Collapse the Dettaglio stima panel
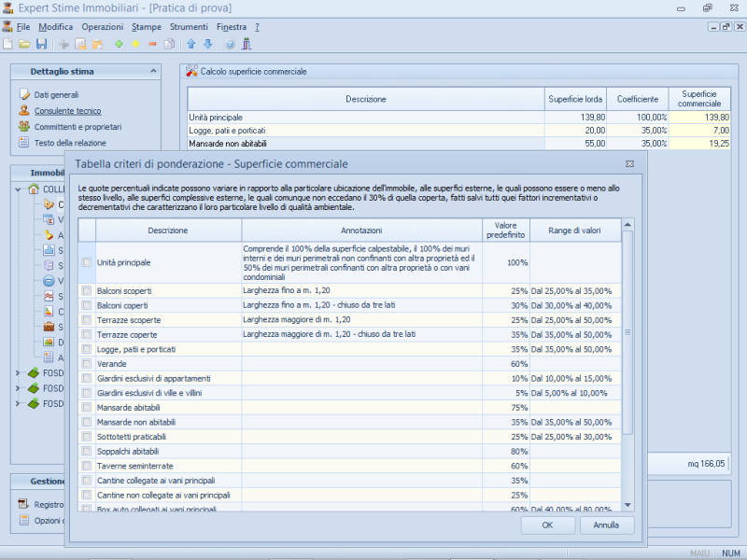 153,71
